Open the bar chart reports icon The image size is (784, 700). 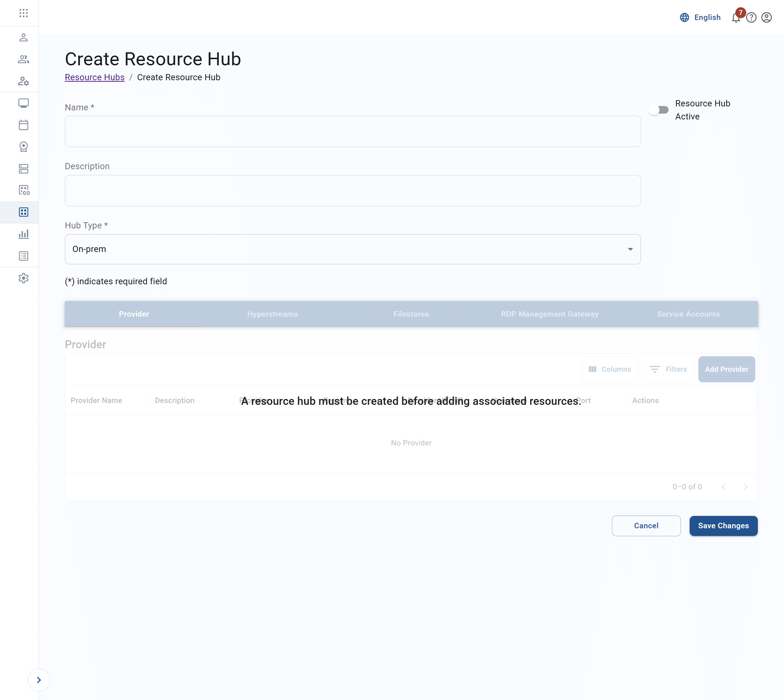[24, 234]
